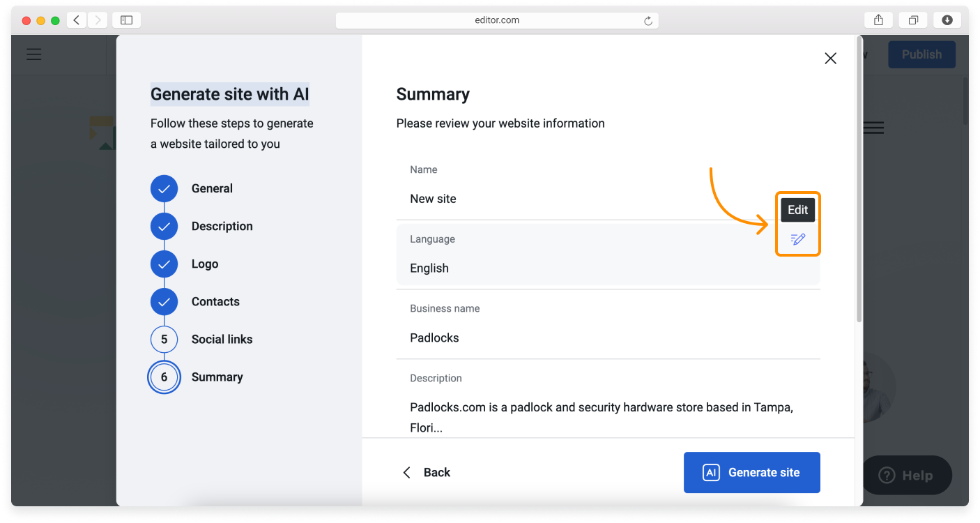Viewport: 980px width, 523px height.
Task: Click the 'New site' name value
Action: [433, 199]
